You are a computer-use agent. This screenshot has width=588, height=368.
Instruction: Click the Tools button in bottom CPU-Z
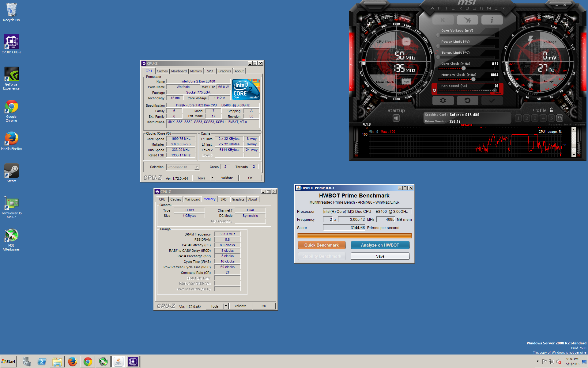(x=215, y=306)
